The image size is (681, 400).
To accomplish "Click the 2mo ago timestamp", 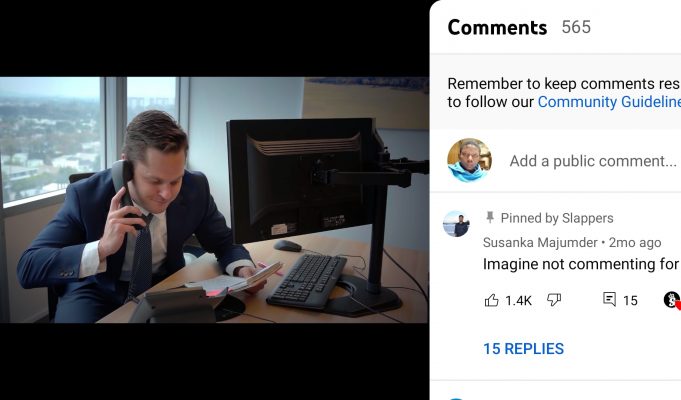I will 635,242.
